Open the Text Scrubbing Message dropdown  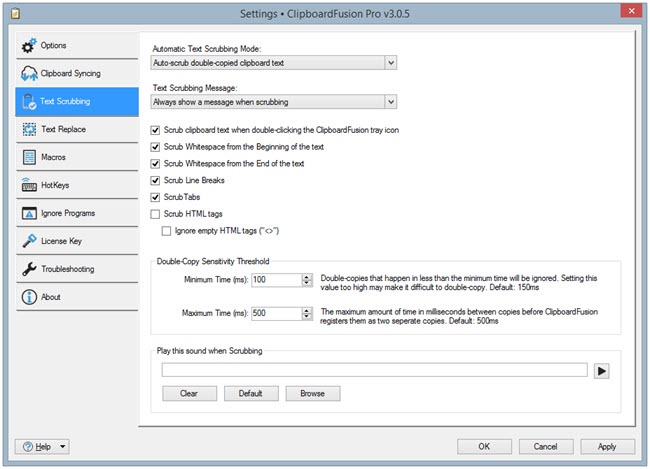coord(390,102)
